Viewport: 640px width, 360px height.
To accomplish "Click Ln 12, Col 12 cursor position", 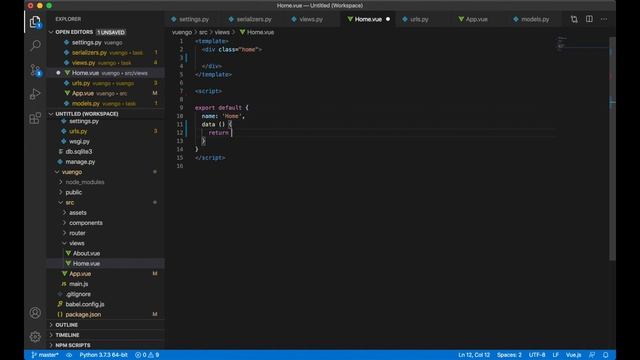I will point(474,355).
